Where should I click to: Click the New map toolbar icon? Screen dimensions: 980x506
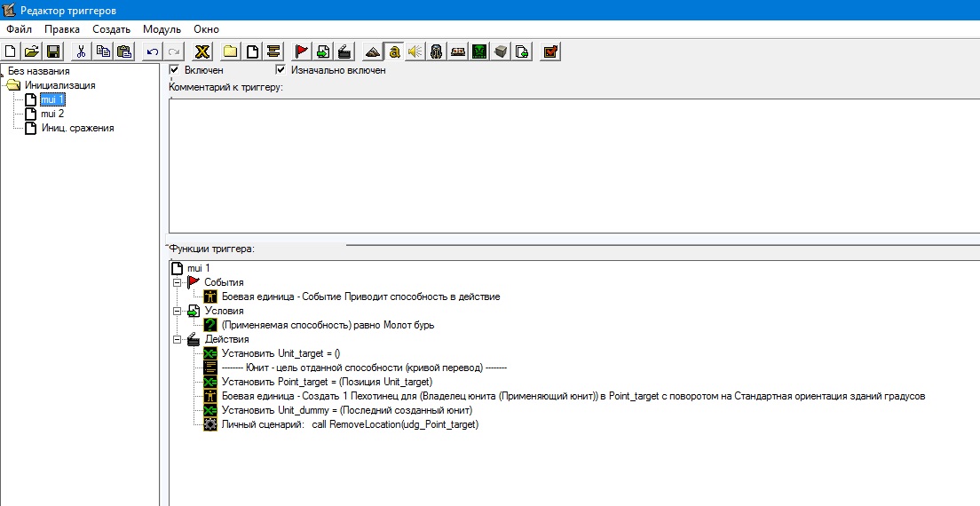tap(10, 51)
